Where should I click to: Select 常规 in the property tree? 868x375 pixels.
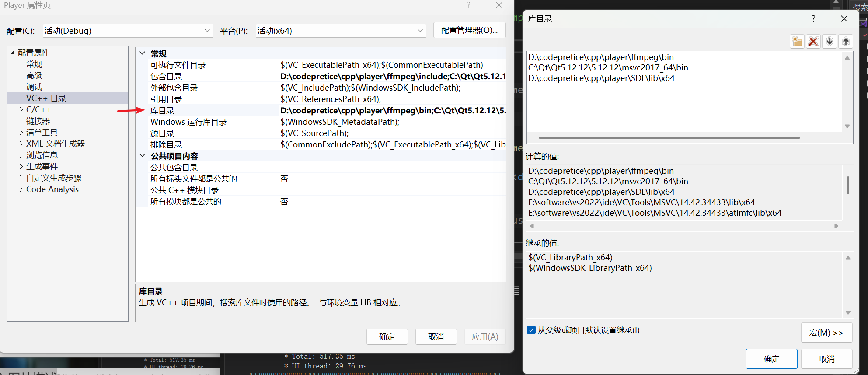pyautogui.click(x=34, y=64)
